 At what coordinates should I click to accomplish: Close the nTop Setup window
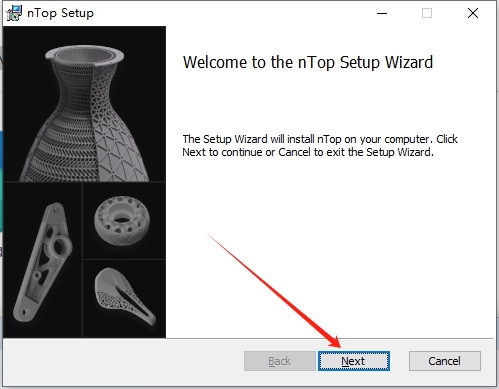(x=473, y=13)
